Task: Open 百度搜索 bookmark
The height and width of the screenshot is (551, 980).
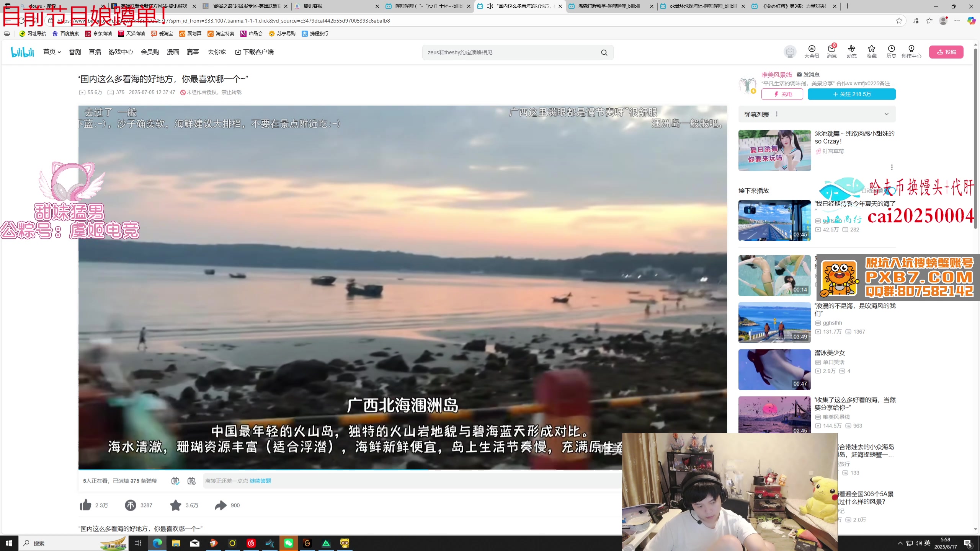Action: pos(65,34)
